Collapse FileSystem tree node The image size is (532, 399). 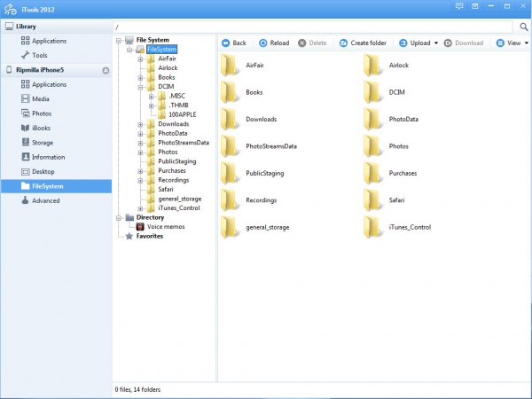pos(129,50)
